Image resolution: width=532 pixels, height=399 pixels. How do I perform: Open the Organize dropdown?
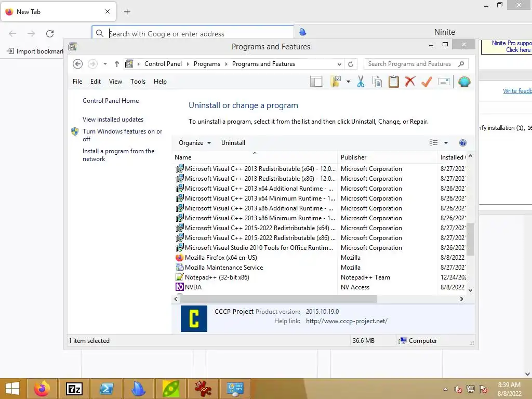pyautogui.click(x=195, y=143)
